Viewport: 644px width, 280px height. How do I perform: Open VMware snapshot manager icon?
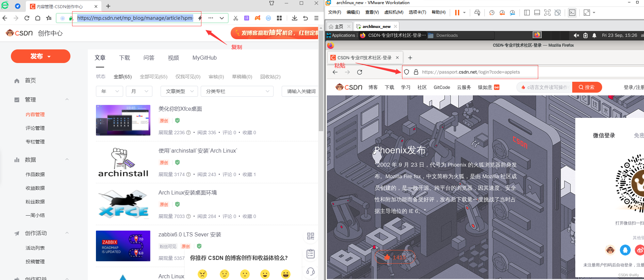tap(512, 13)
